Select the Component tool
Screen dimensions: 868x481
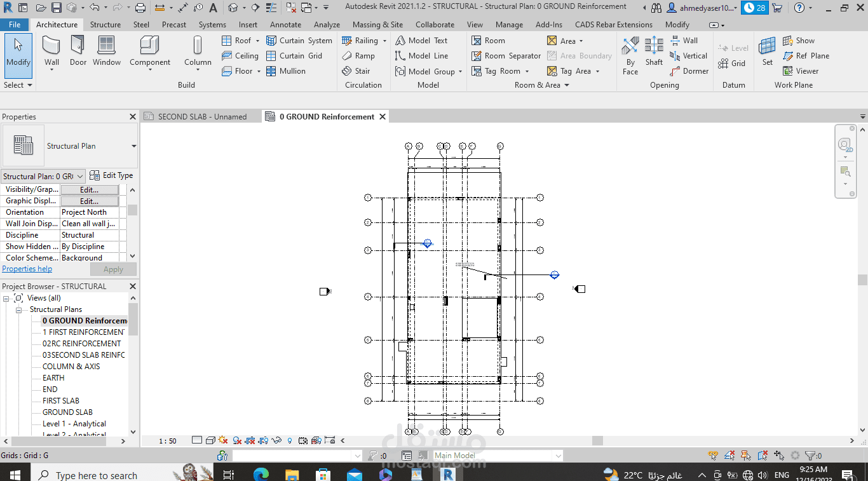click(x=150, y=51)
